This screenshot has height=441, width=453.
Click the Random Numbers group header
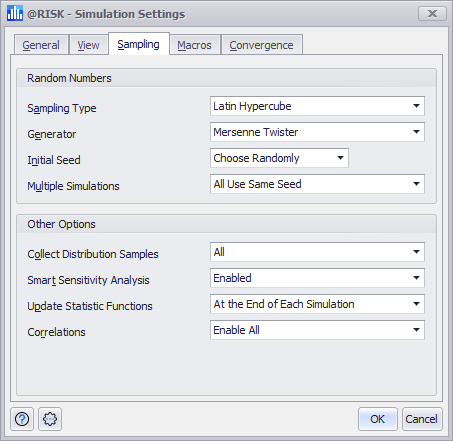(226, 78)
